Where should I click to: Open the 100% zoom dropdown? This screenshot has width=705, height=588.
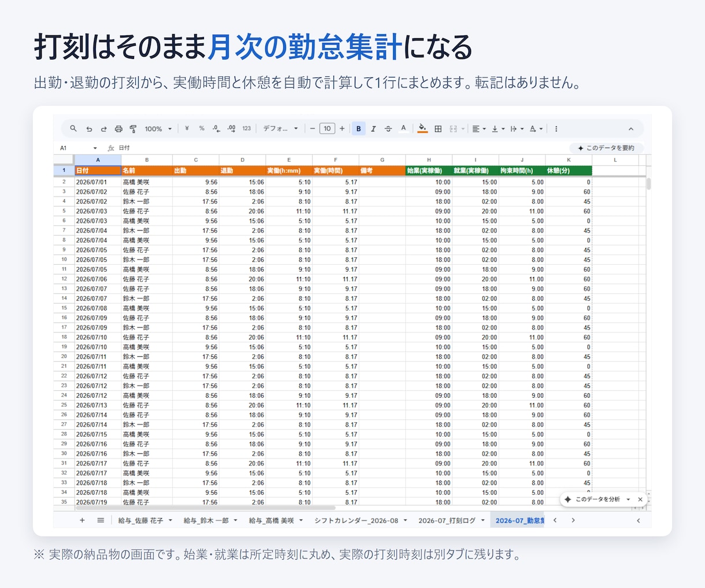(x=158, y=129)
